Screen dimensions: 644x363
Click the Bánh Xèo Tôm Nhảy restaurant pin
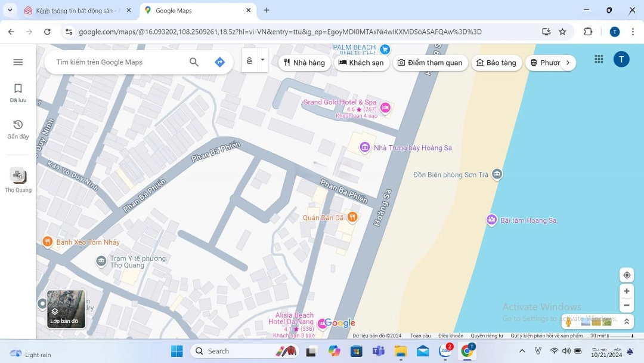[48, 242]
